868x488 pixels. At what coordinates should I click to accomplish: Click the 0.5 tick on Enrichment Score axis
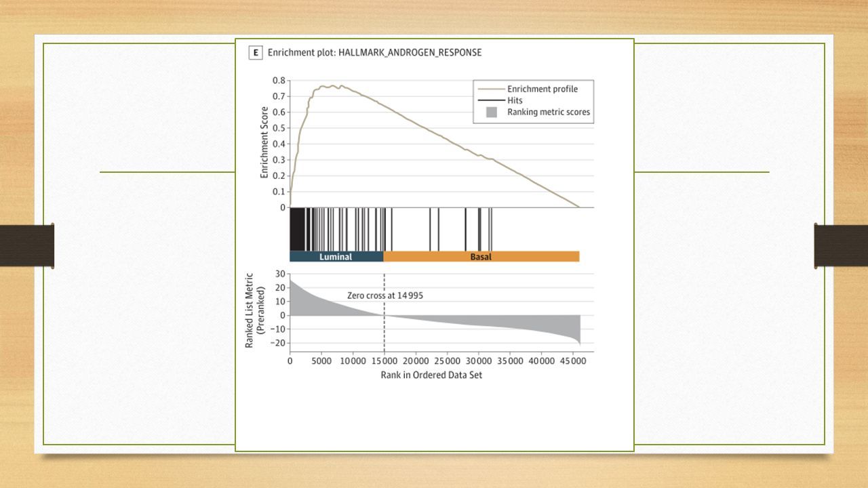point(279,127)
